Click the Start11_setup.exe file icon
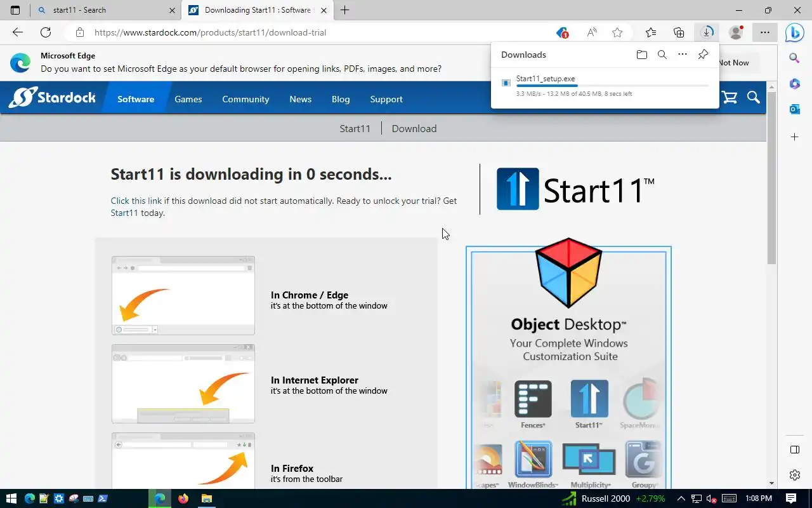 [506, 83]
